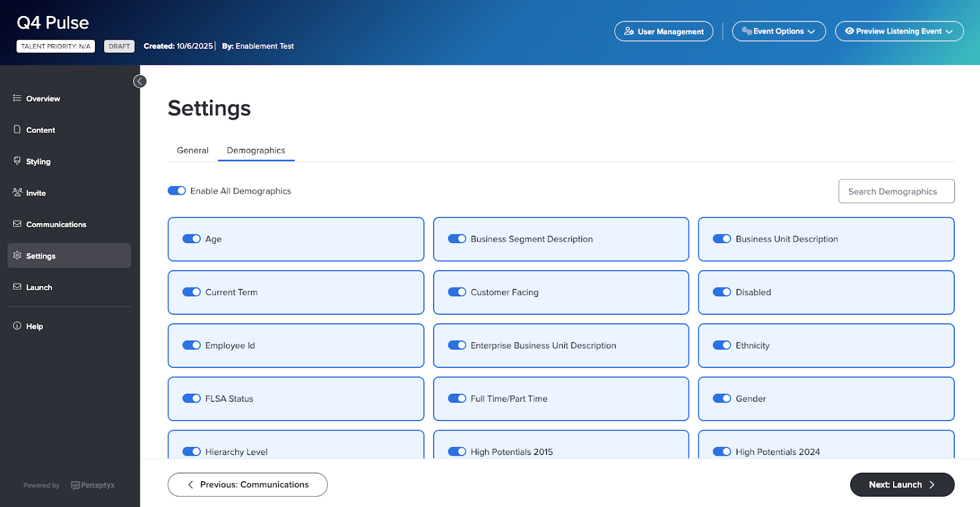The image size is (980, 507).
Task: Select the Demographics tab
Action: point(256,150)
